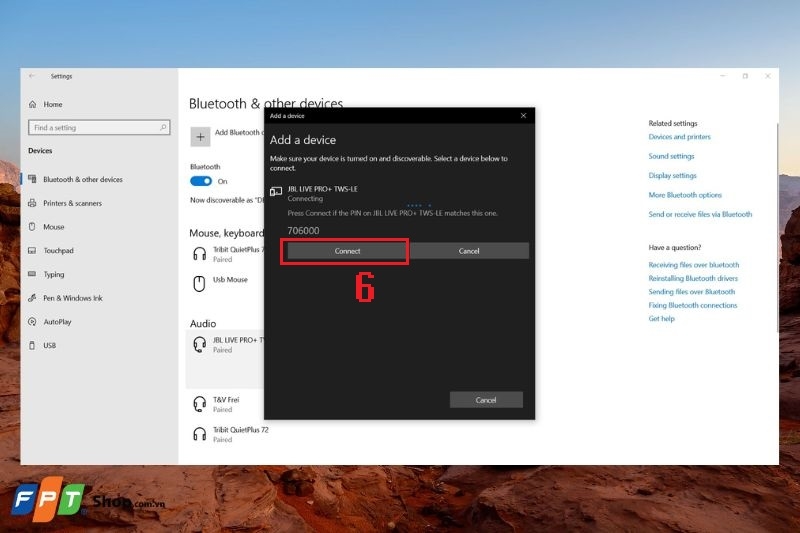Click the bottom Cancel button in Add a device

[x=486, y=400]
